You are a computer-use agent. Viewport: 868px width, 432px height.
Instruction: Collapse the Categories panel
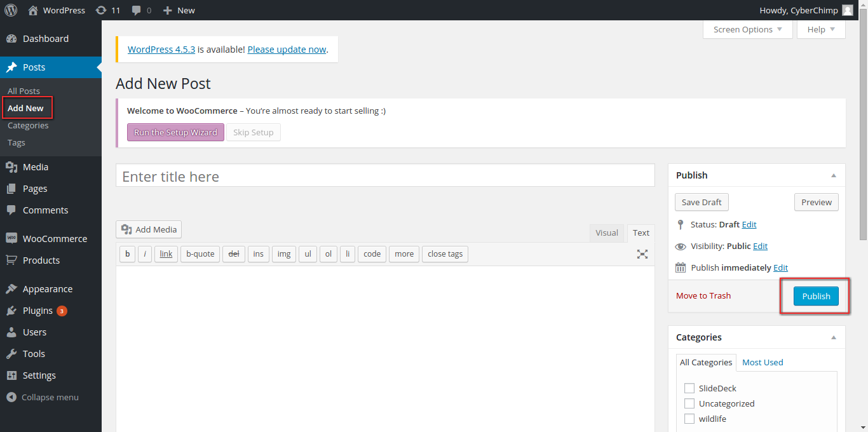pyautogui.click(x=834, y=337)
